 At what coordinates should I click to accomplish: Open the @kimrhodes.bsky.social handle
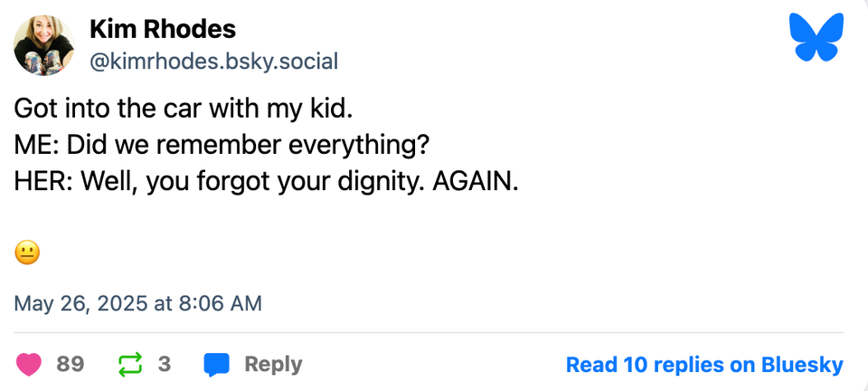[213, 62]
